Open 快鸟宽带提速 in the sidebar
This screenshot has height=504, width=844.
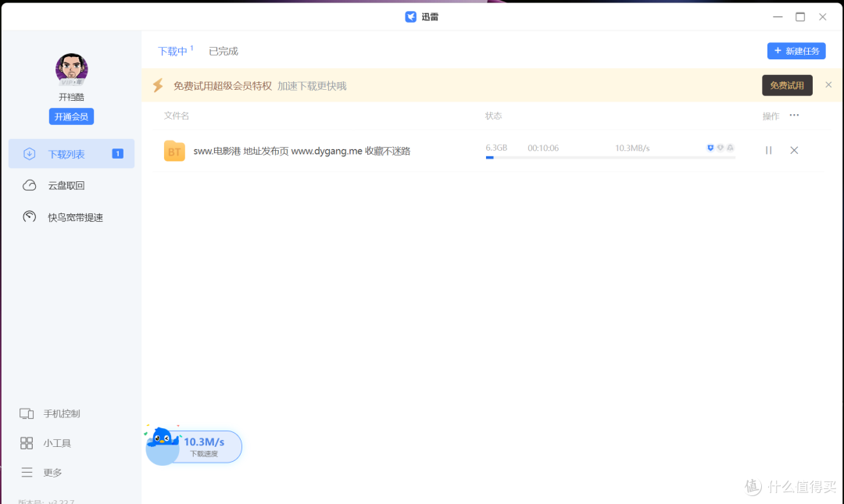pyautogui.click(x=75, y=217)
